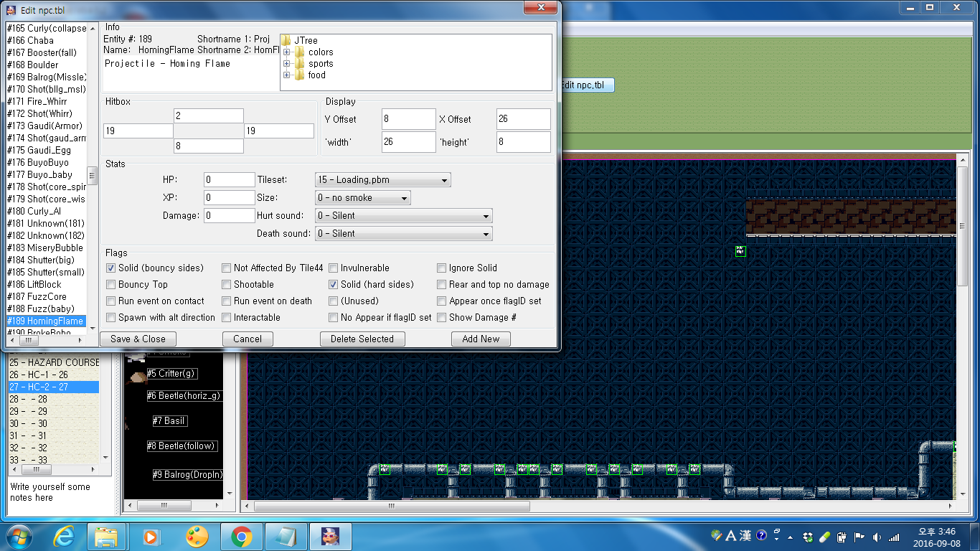Open the Tileset dropdown

383,179
